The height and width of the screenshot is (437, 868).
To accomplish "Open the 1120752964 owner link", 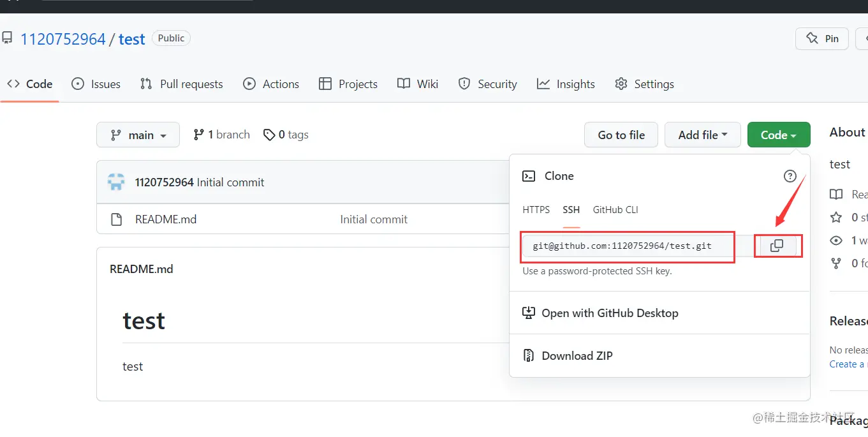I will point(63,39).
